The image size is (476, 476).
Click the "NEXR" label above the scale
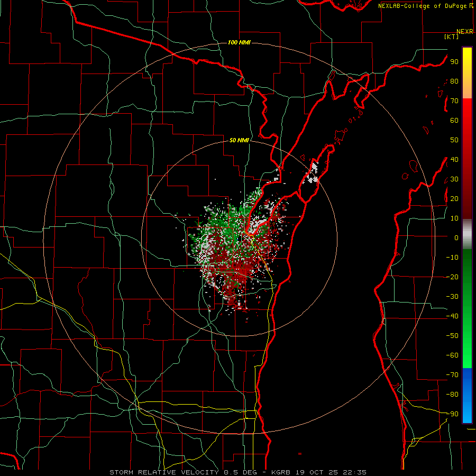(465, 32)
